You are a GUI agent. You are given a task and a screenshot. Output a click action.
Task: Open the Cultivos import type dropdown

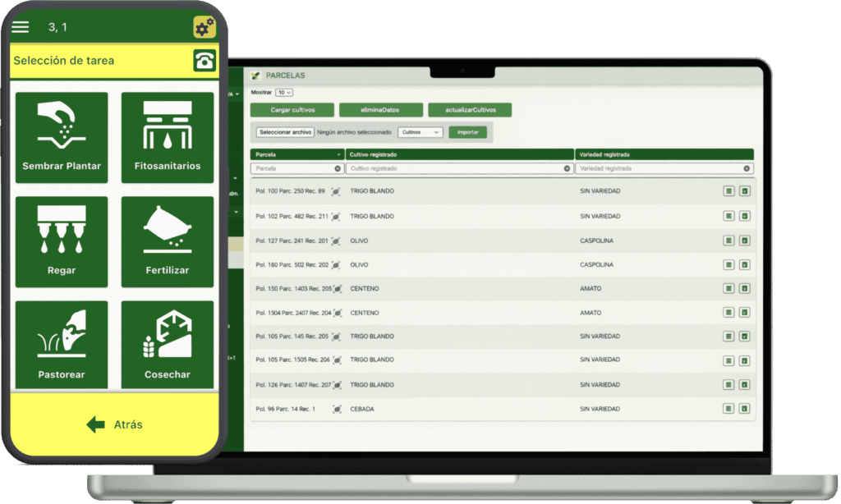[x=420, y=132]
